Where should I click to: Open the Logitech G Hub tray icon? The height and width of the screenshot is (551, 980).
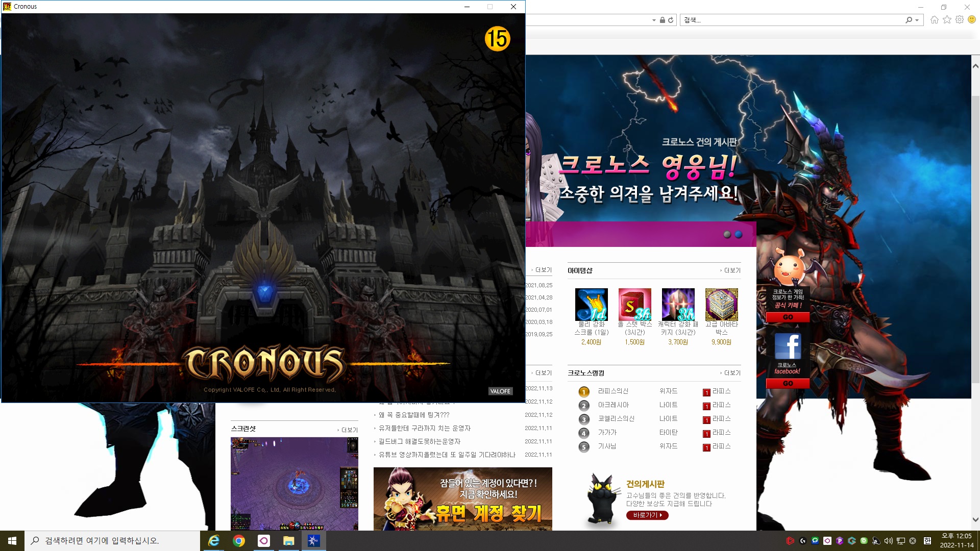pyautogui.click(x=802, y=541)
